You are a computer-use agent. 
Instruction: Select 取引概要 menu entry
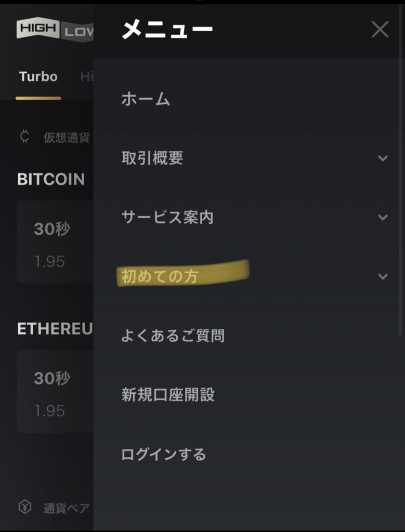pos(152,158)
